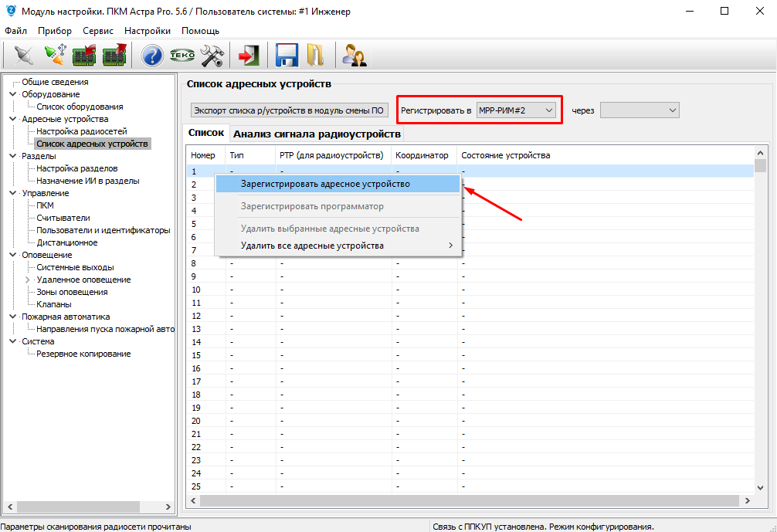Collapse the 'Оповещение' tree node

tap(12, 255)
